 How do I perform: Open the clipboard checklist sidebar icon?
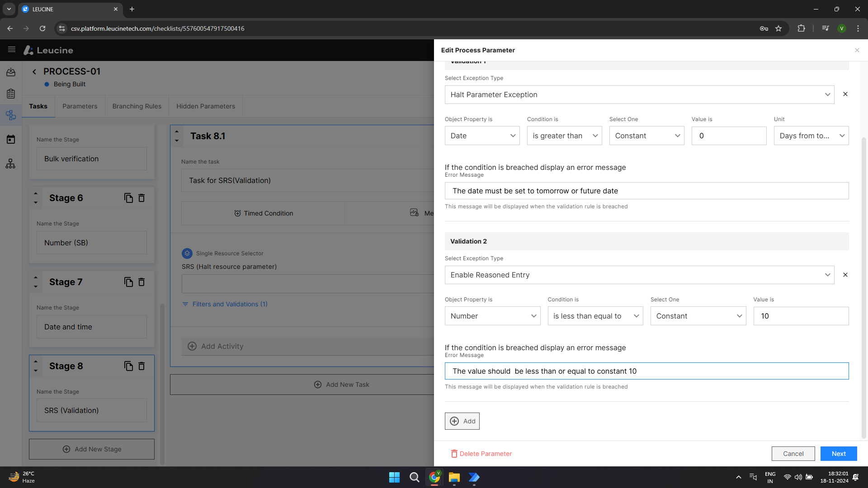click(x=11, y=94)
